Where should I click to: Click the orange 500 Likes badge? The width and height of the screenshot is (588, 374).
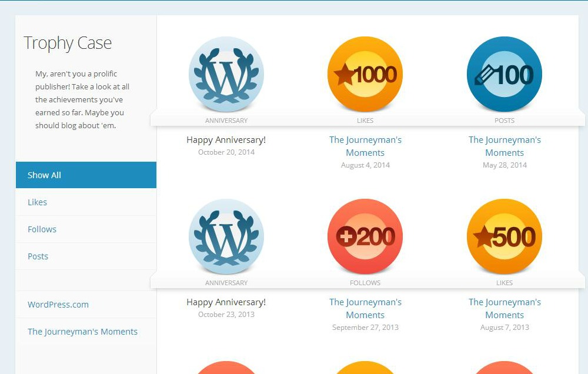pos(504,236)
